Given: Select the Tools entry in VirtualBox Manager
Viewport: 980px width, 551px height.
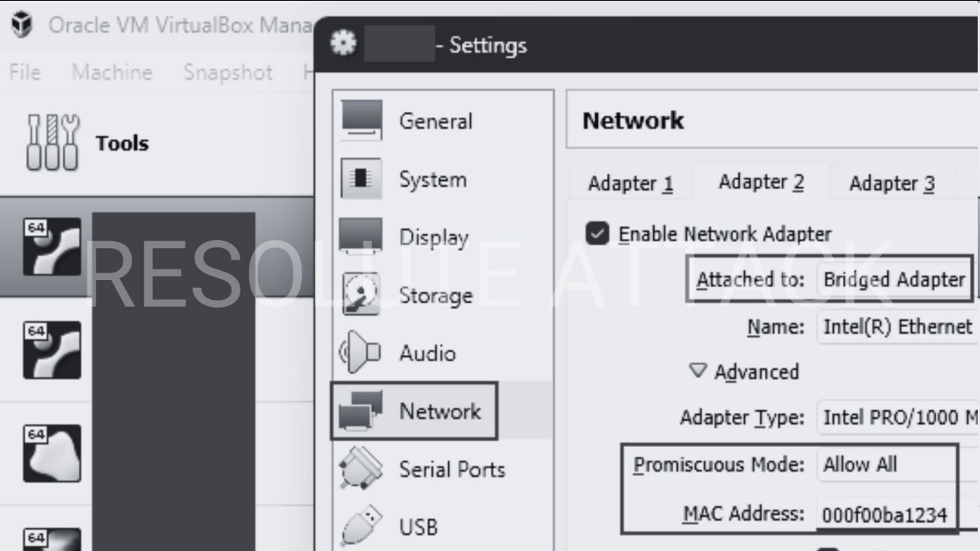Looking at the screenshot, I should [156, 143].
